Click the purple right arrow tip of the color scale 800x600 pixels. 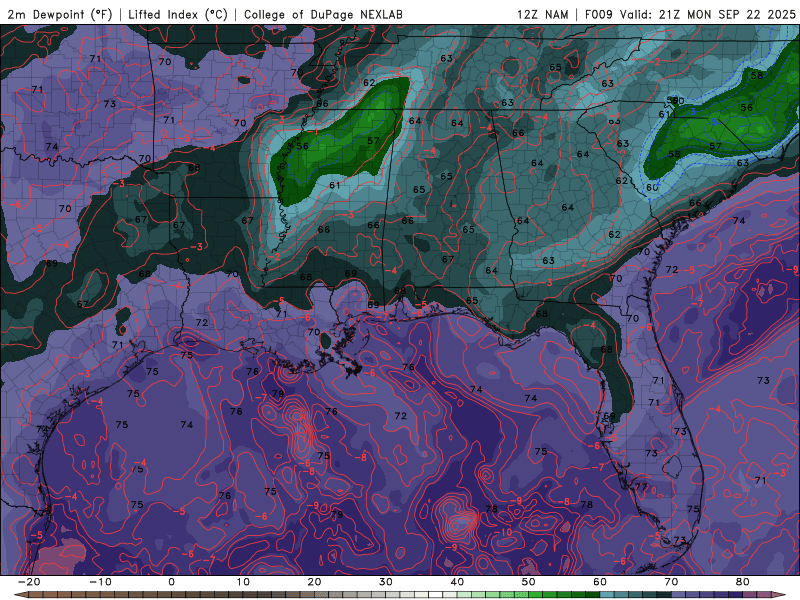tap(780, 595)
